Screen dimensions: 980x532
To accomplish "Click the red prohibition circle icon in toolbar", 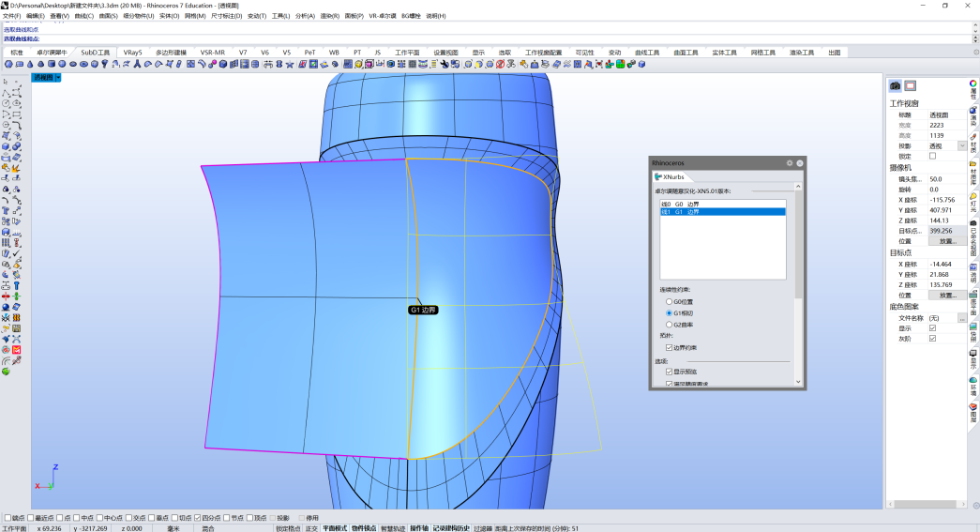I will coord(500,64).
